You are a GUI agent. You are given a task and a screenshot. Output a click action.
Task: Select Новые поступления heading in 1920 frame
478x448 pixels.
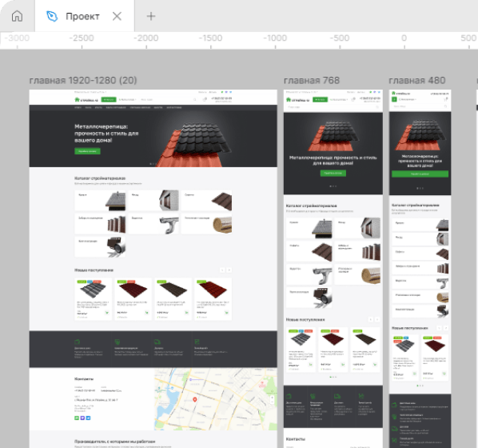[x=94, y=270]
